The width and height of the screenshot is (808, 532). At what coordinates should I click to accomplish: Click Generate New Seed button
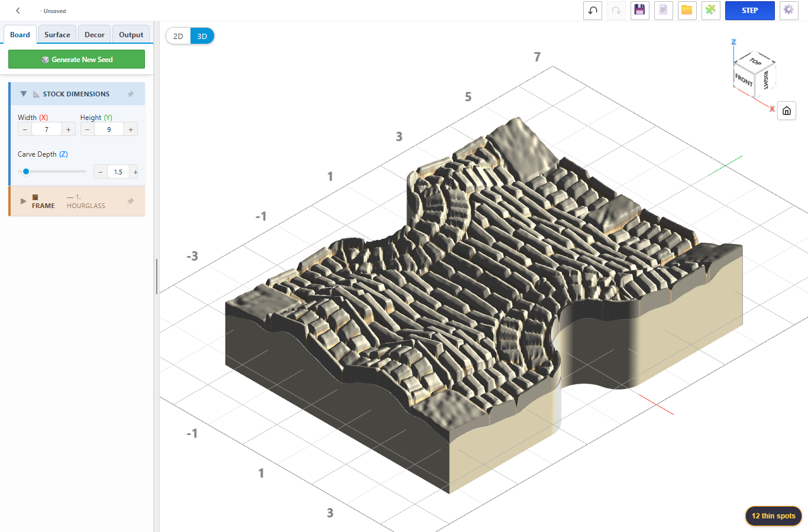(x=76, y=59)
